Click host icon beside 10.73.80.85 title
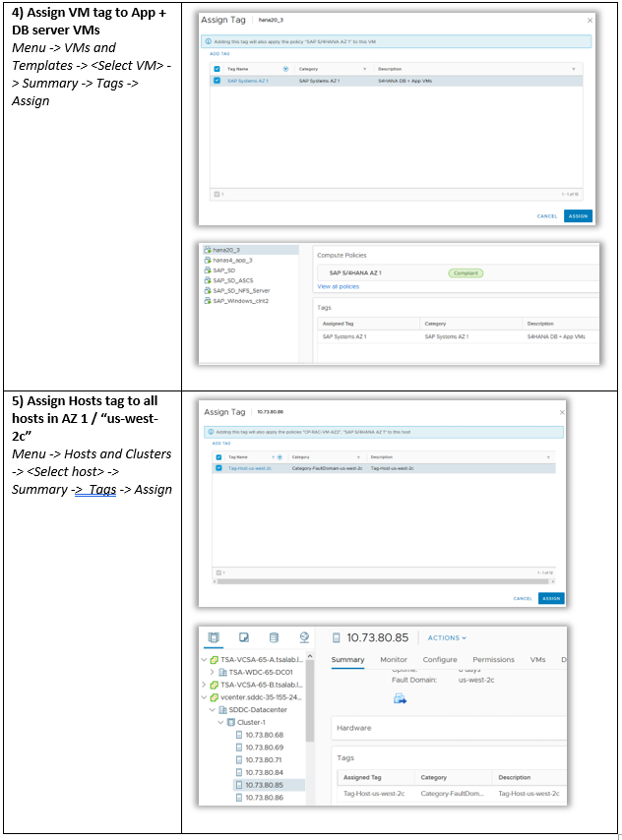This screenshot has height=840, width=622. click(x=337, y=637)
